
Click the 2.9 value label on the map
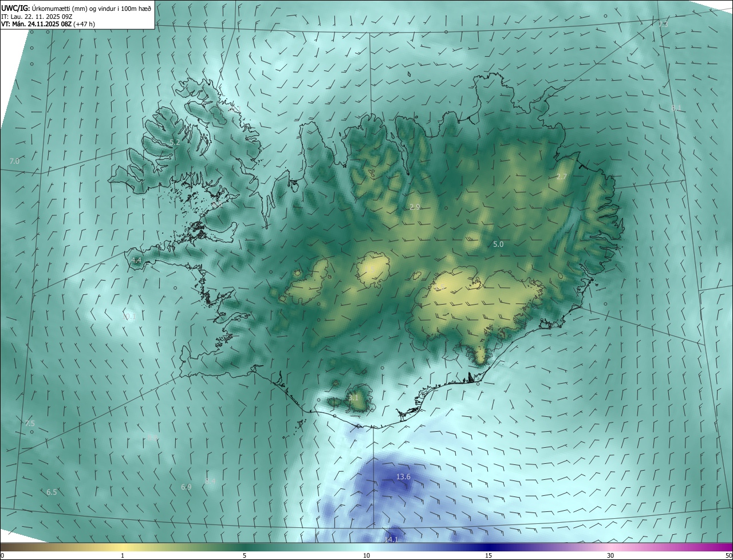(415, 207)
